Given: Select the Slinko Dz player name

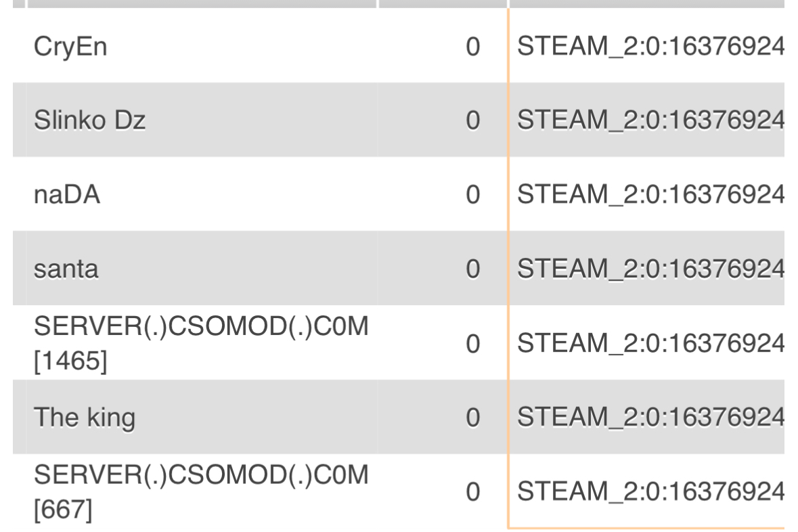Looking at the screenshot, I should click(90, 121).
